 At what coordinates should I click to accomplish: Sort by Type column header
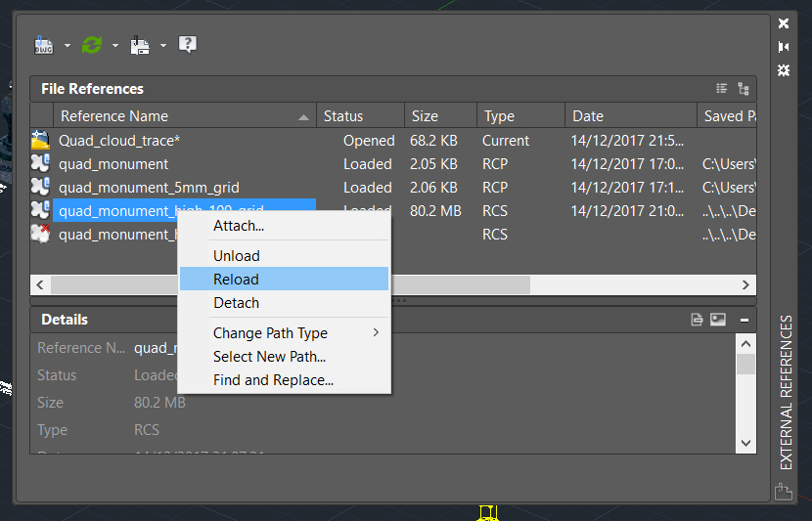coord(521,116)
